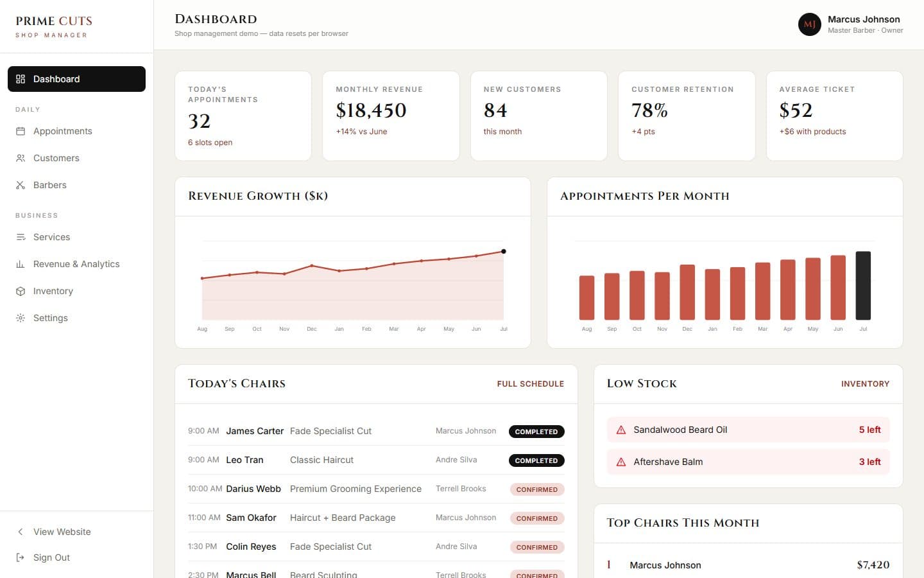Click warning icon beside Sandalwood Beard Oil
This screenshot has height=578, width=924.
click(x=621, y=430)
